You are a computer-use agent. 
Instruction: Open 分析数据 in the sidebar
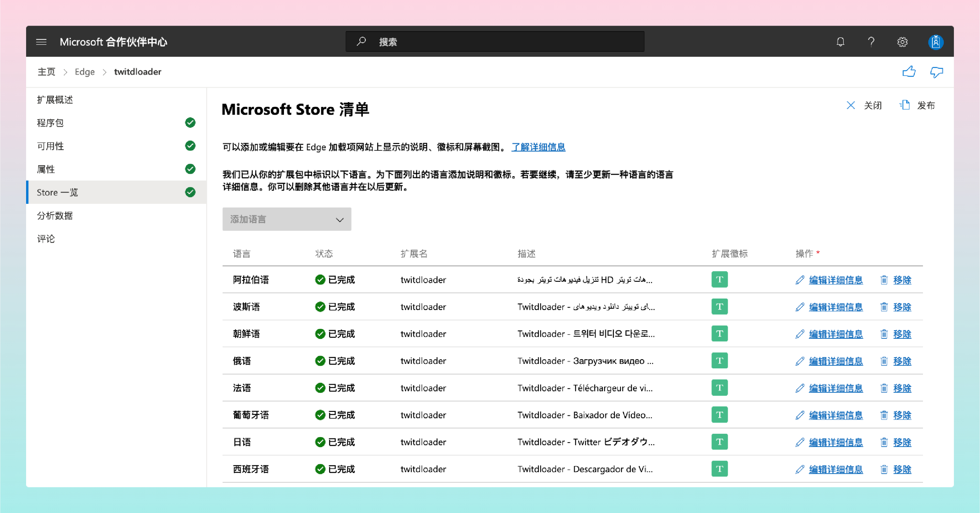click(55, 216)
